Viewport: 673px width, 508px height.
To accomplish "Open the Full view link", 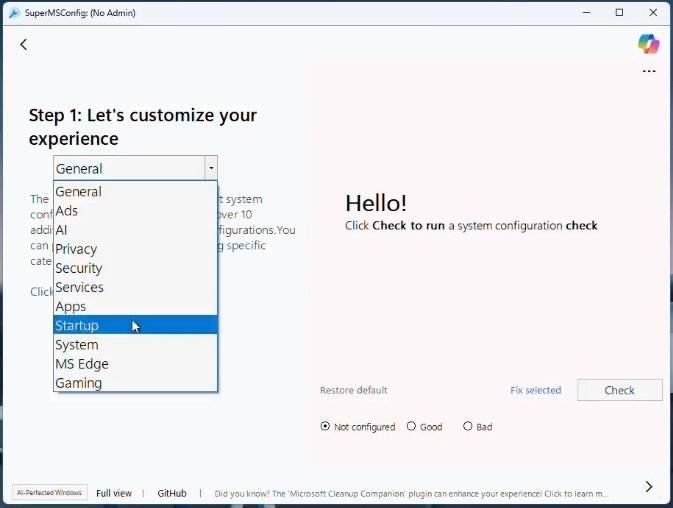I will coord(114,493).
